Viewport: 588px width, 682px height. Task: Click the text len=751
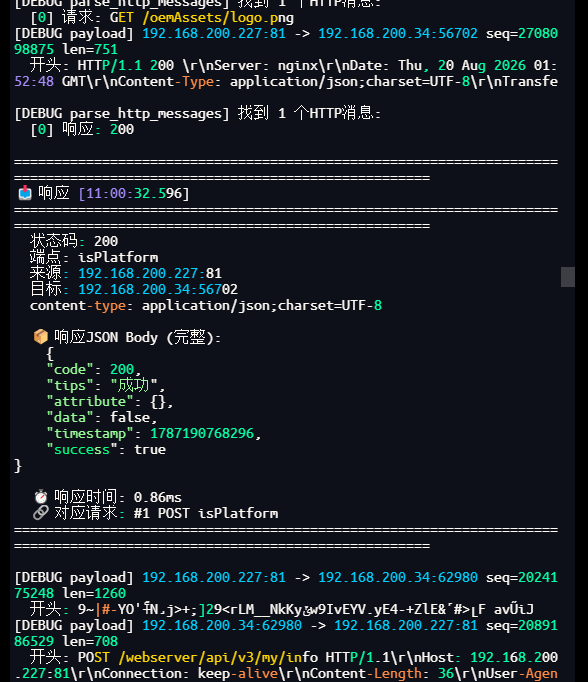(x=90, y=50)
